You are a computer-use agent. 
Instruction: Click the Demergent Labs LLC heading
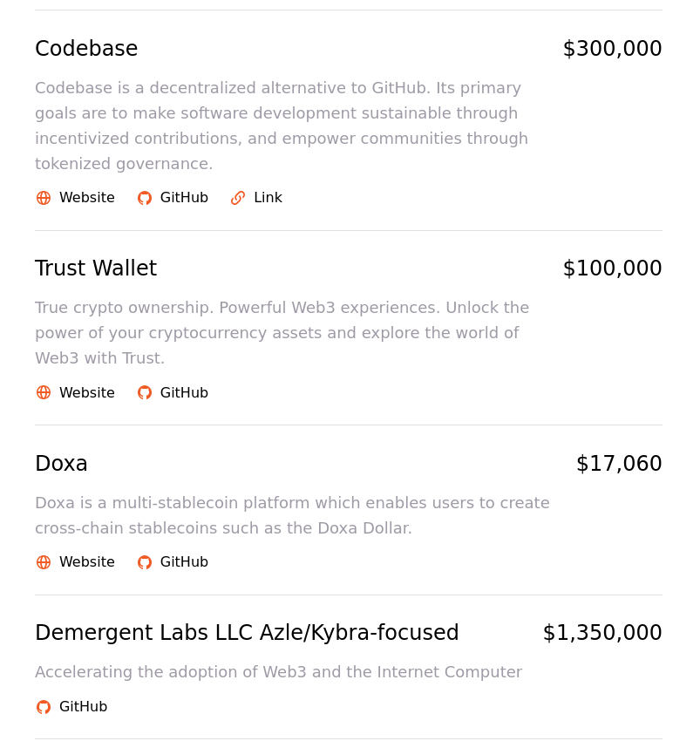pos(247,633)
